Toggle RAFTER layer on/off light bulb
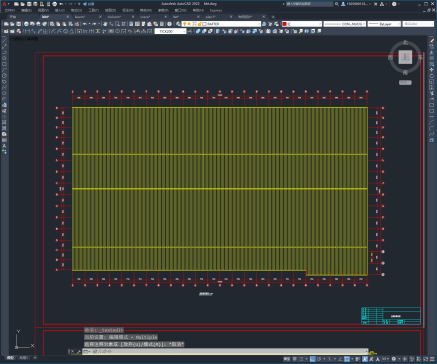Viewport: 437px width, 364px height. click(184, 24)
